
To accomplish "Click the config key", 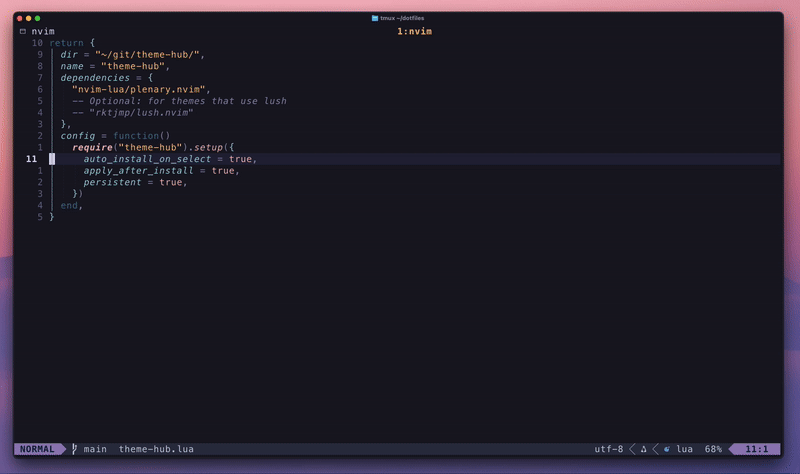I will point(78,136).
